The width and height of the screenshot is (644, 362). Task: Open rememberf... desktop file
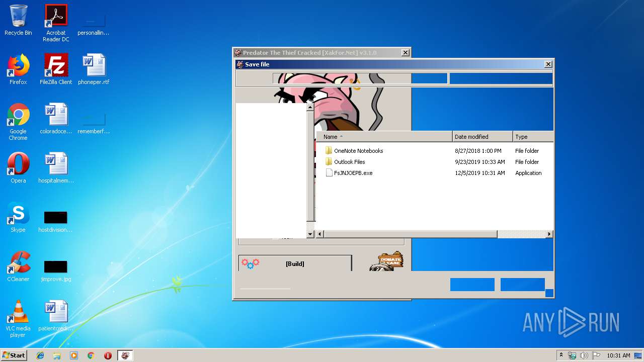(94, 124)
